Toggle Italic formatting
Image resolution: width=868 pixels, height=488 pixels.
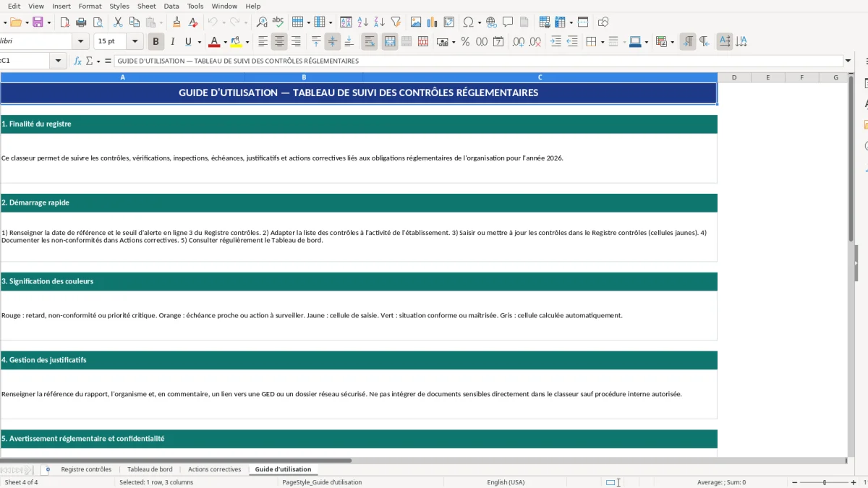172,42
